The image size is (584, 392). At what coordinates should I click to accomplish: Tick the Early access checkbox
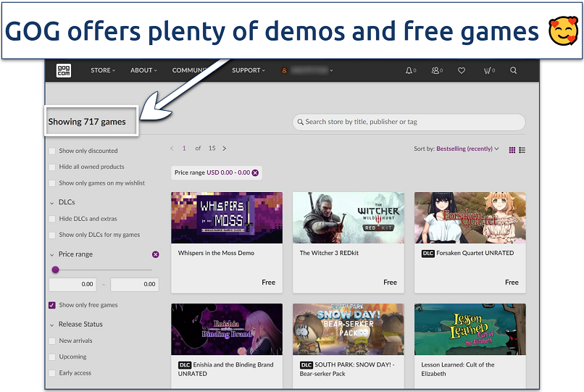(x=52, y=373)
